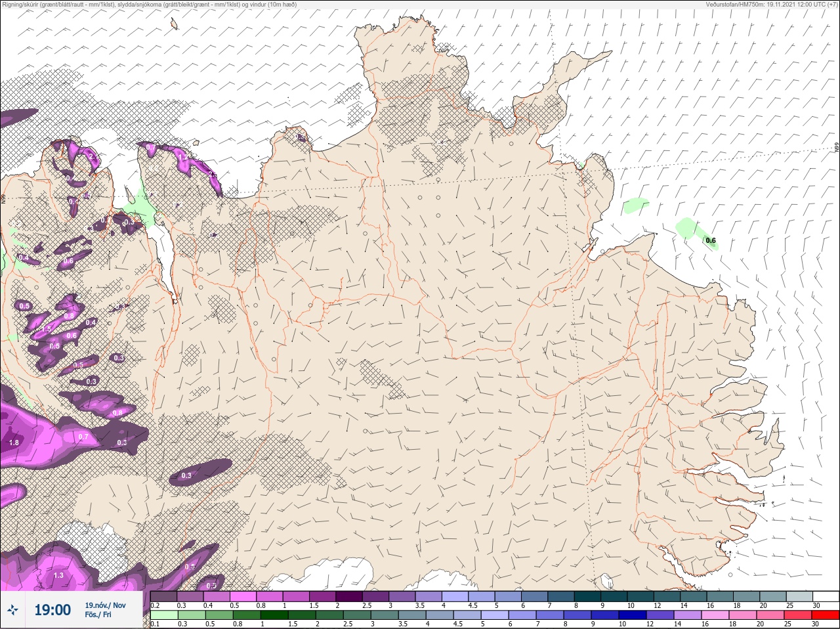Pick dark teal top-row swatch between 8 and 9

pyautogui.click(x=589, y=596)
